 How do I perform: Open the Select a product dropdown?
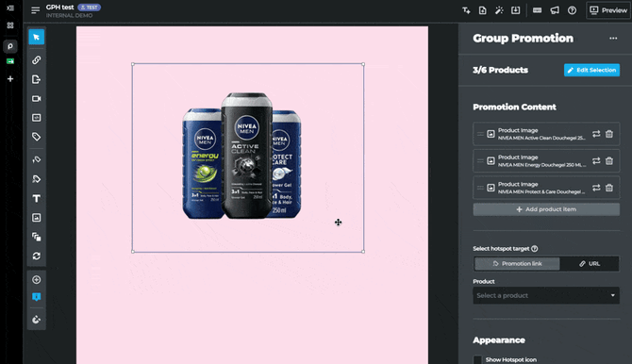pos(546,296)
